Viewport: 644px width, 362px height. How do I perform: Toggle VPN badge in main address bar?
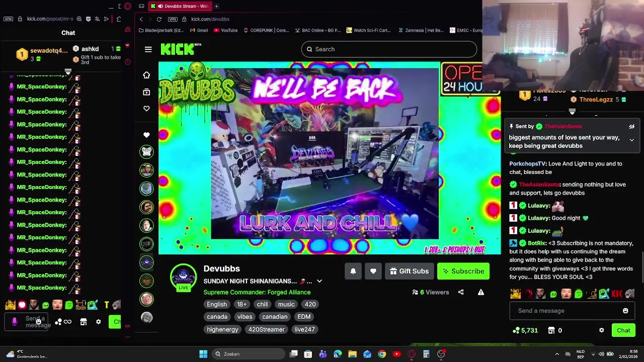(x=173, y=19)
